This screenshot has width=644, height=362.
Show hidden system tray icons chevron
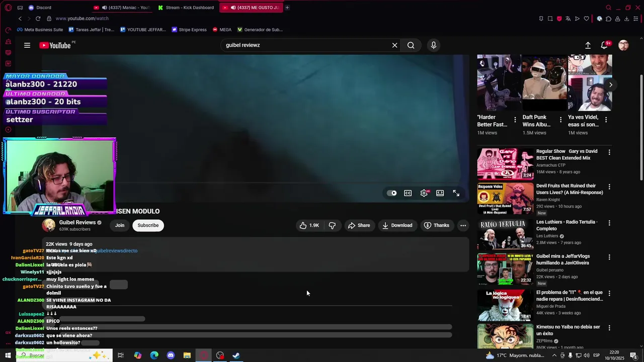click(x=554, y=355)
